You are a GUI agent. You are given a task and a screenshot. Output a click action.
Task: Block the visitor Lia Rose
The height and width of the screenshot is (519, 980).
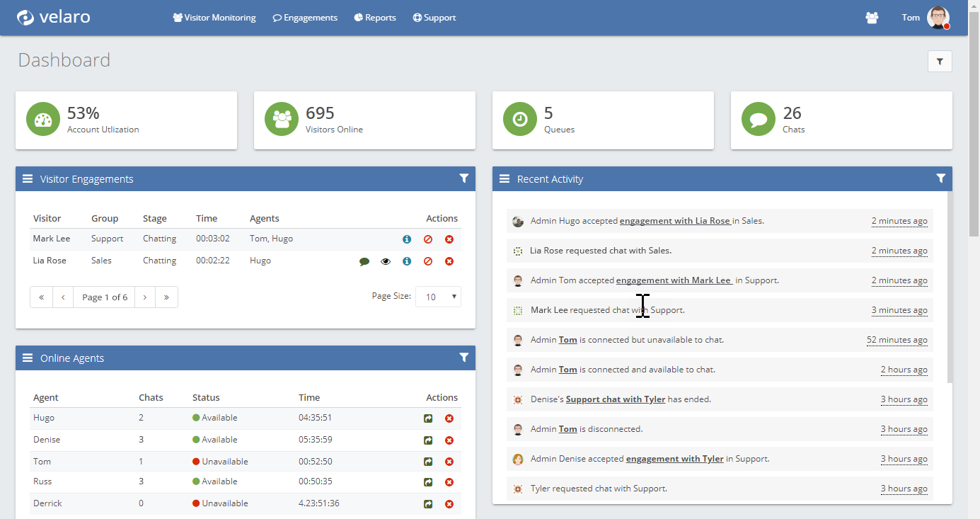coord(428,261)
